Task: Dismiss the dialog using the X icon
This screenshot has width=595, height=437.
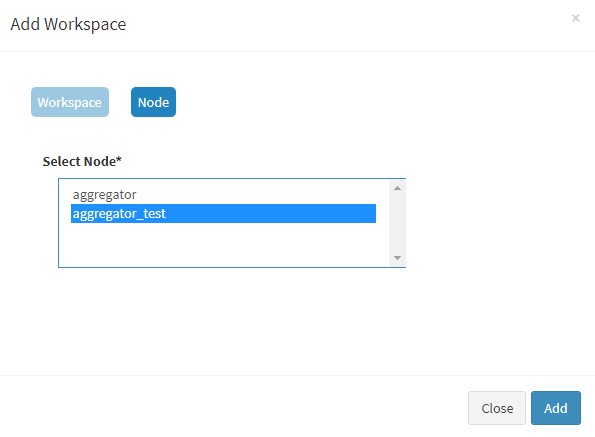Action: click(575, 18)
